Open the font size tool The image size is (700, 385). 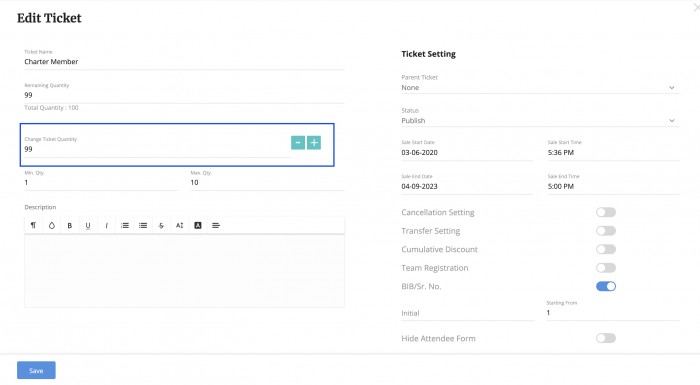[179, 226]
